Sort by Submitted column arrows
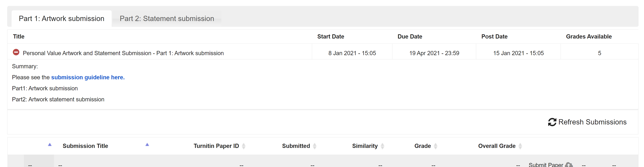Viewport: 644px width, 167px height. tap(315, 146)
